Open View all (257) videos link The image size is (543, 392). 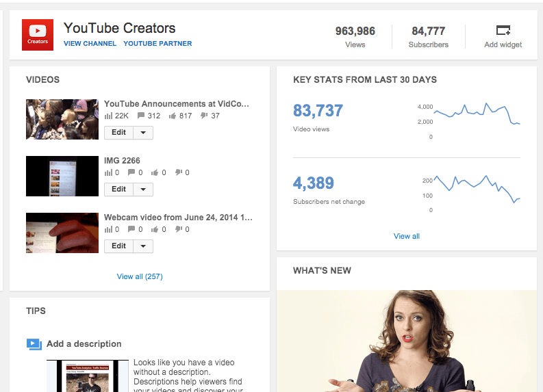pyautogui.click(x=140, y=276)
